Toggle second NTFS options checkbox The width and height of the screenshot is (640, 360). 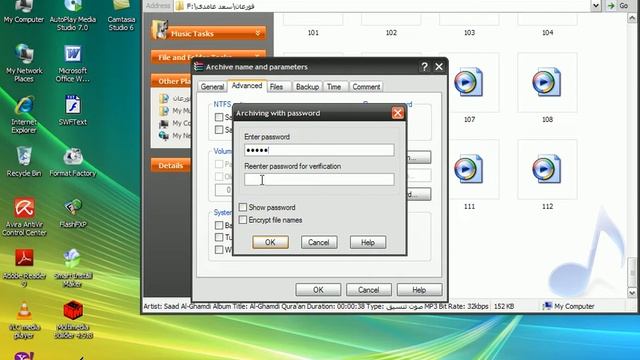[219, 130]
